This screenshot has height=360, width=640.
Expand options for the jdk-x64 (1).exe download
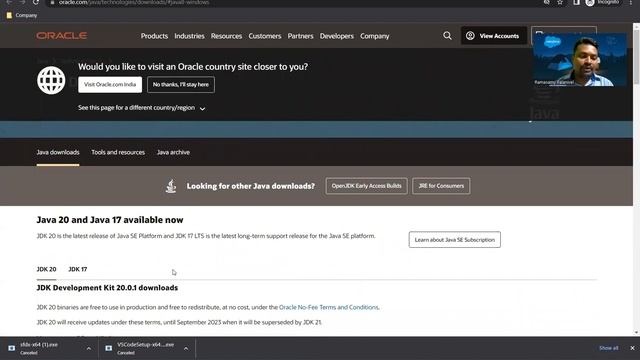(89, 349)
